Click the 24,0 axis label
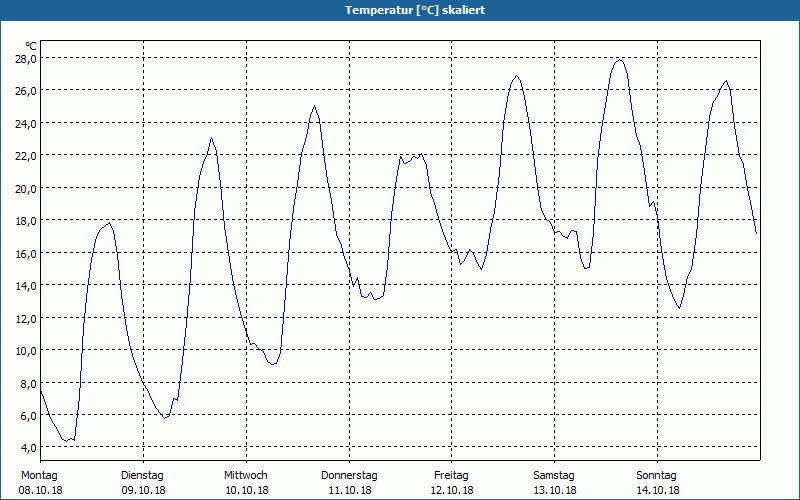The image size is (800, 500). tap(26, 123)
